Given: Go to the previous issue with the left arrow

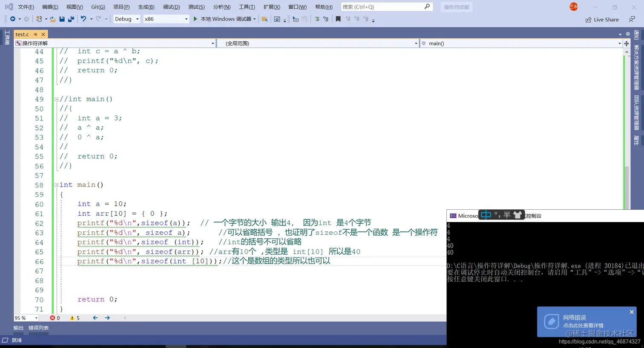Looking at the screenshot, I should [x=95, y=318].
